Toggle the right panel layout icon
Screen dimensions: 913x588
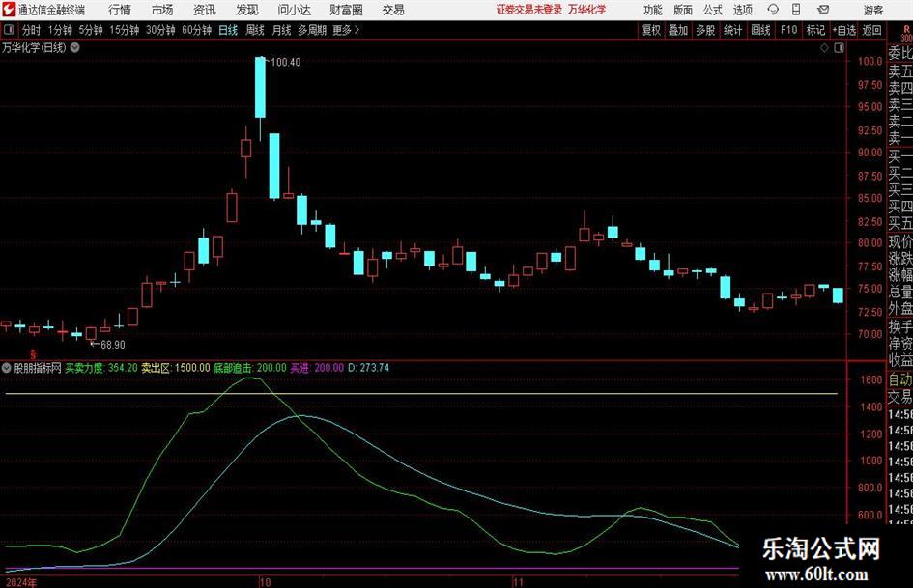tap(839, 47)
